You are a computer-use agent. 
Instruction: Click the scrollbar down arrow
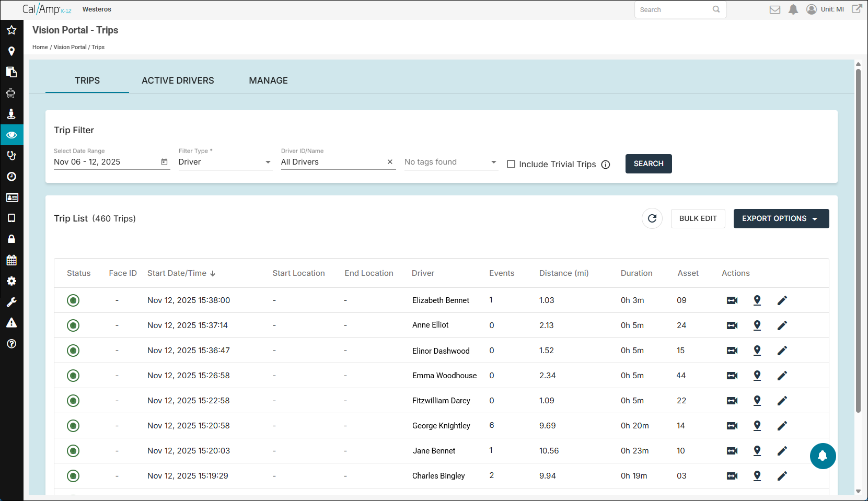click(858, 491)
